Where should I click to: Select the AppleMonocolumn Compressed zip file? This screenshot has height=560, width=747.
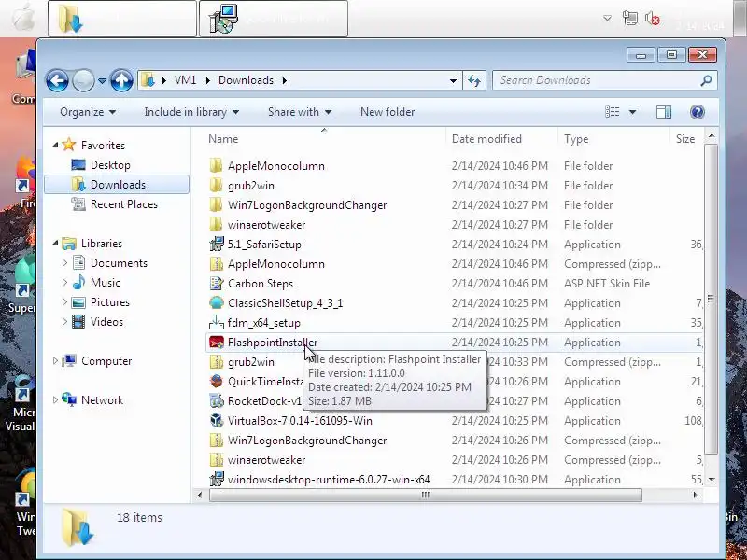[454, 264]
